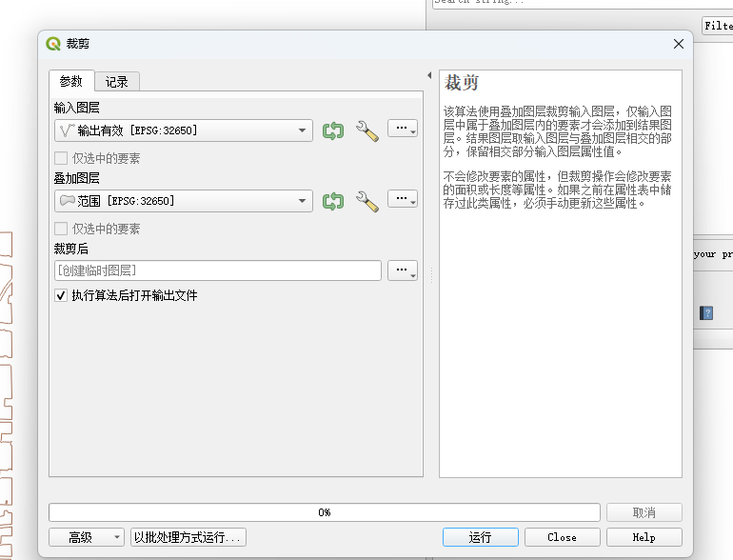
Task: Open the 高级 dropdown menu
Action: tap(87, 537)
